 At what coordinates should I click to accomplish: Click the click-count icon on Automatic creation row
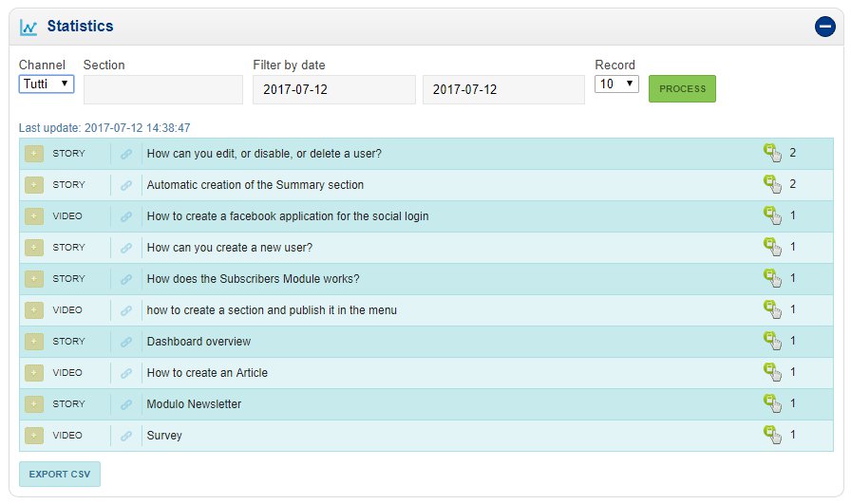tap(772, 184)
